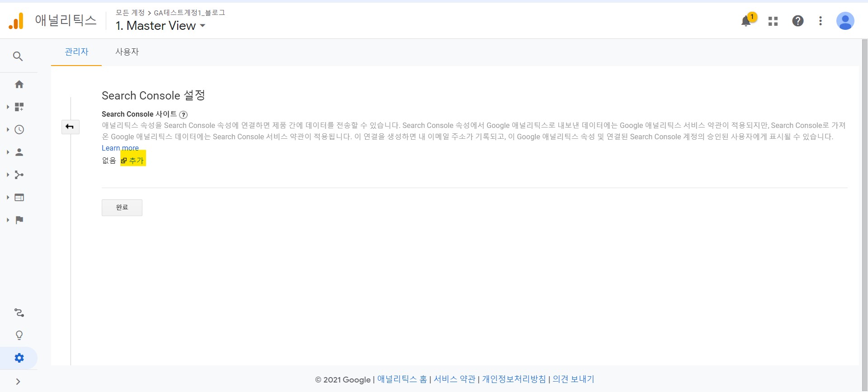This screenshot has width=868, height=392.
Task: Click the 애널리틱스 product name
Action: (66, 20)
